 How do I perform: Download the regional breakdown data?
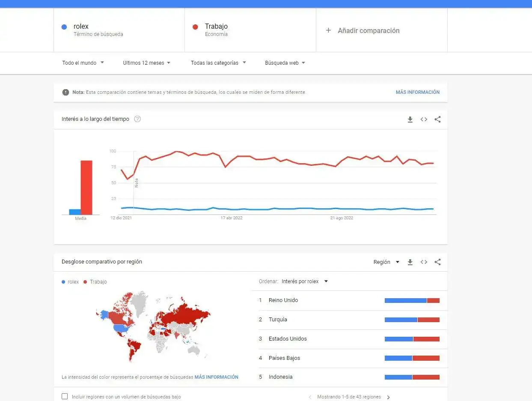[x=410, y=262]
